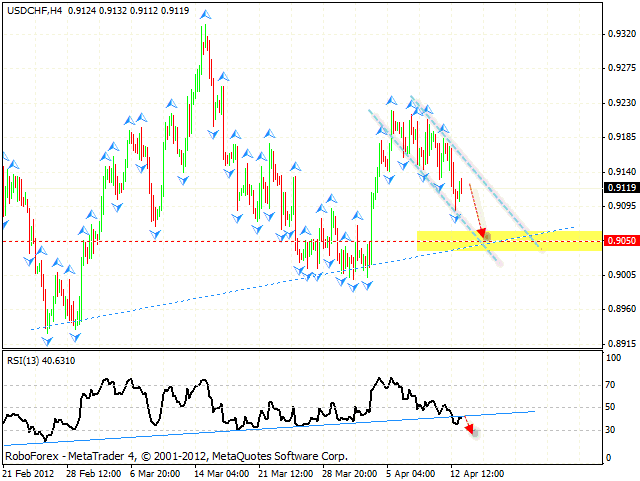Screen dimensions: 640x481
Task: Click the 0.9050 price level tag
Action: coord(622,241)
